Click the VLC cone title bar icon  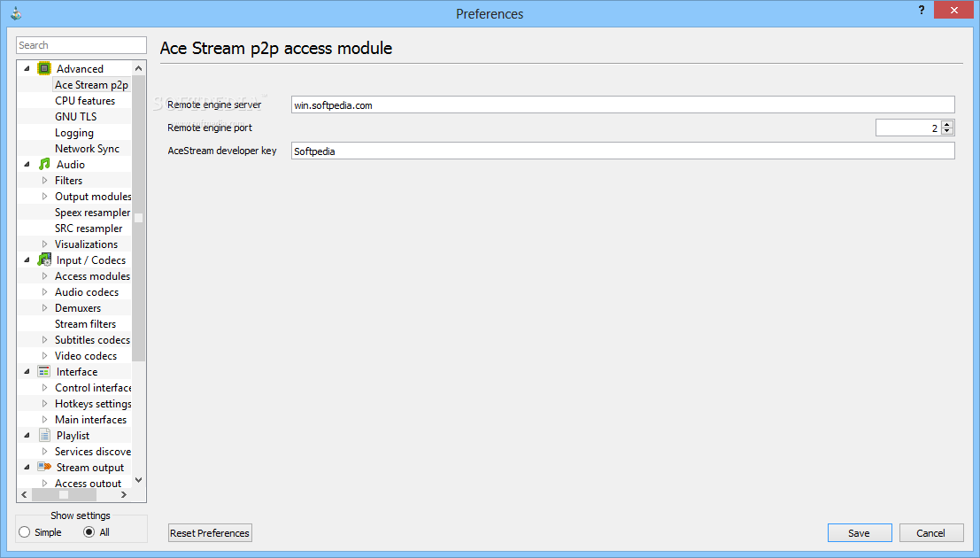point(16,13)
